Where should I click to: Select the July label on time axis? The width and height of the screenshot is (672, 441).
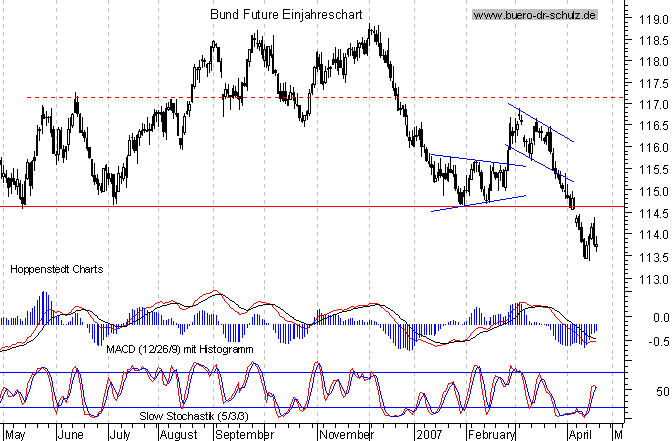click(121, 436)
